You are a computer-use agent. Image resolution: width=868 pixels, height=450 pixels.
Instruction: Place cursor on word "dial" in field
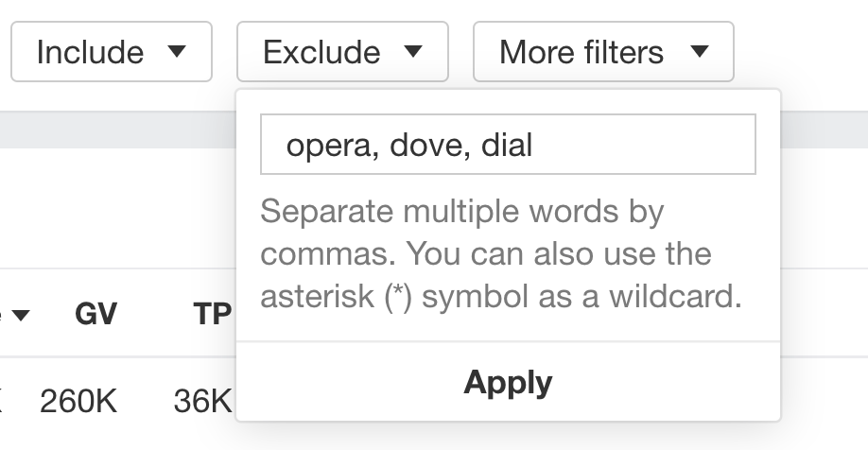(507, 145)
